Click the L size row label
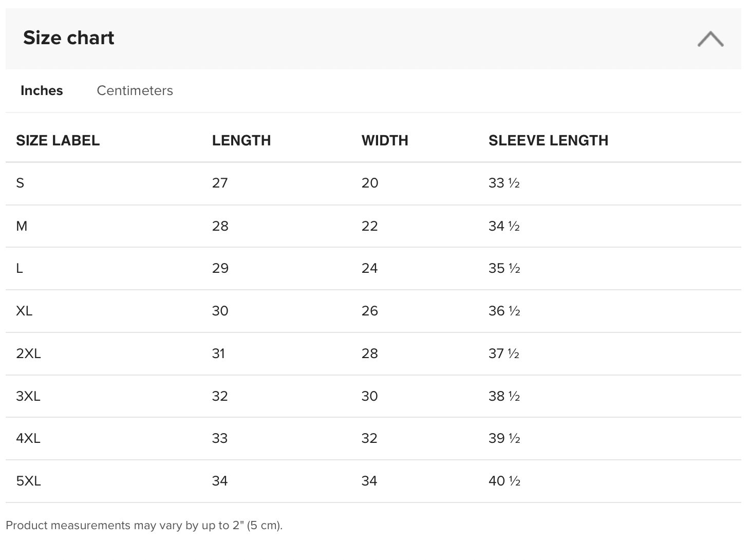This screenshot has height=560, width=750. 20,269
